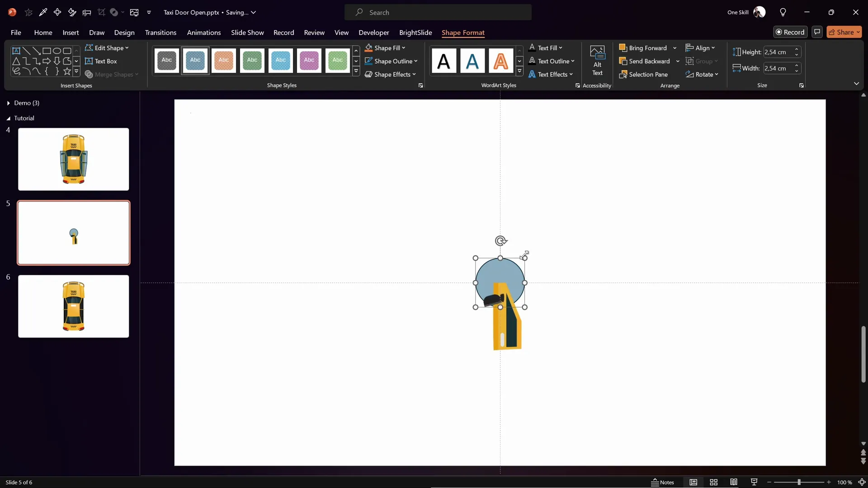Click Edit Shape button
Image resolution: width=868 pixels, height=488 pixels.
pyautogui.click(x=107, y=47)
